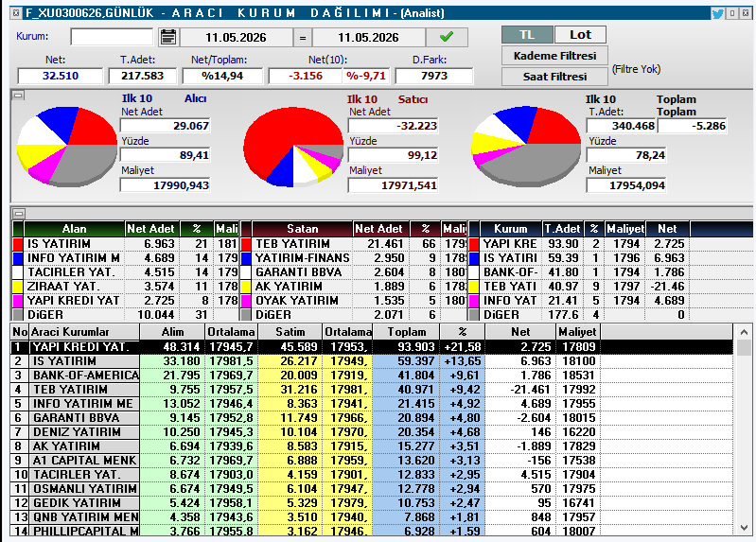Open the calendar date picker icon
The image size is (756, 542).
tap(168, 37)
